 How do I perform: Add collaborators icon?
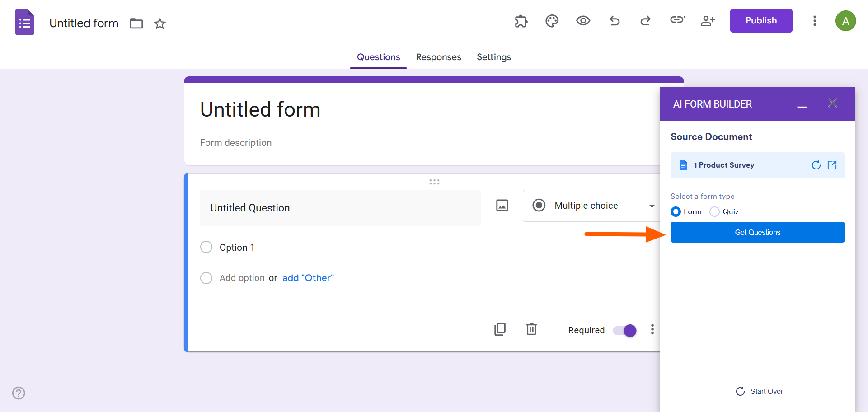pyautogui.click(x=708, y=21)
